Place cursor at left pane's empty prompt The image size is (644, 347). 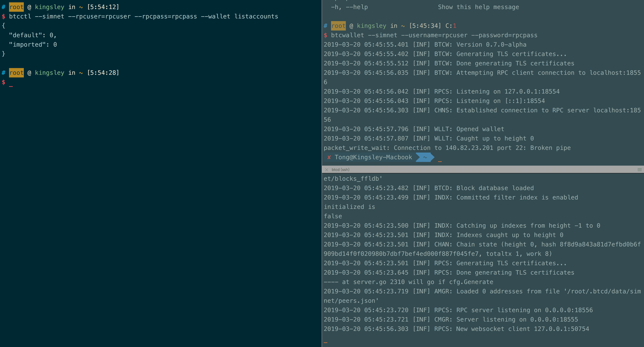point(11,82)
